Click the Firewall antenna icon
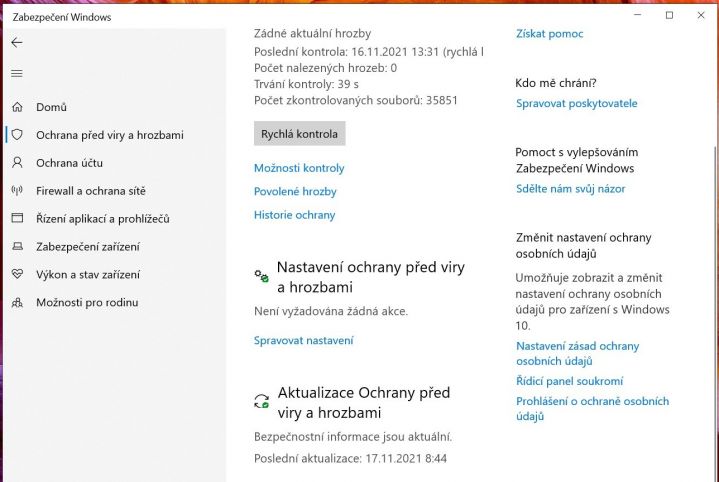Screen dimensions: 719x482 click(17, 191)
